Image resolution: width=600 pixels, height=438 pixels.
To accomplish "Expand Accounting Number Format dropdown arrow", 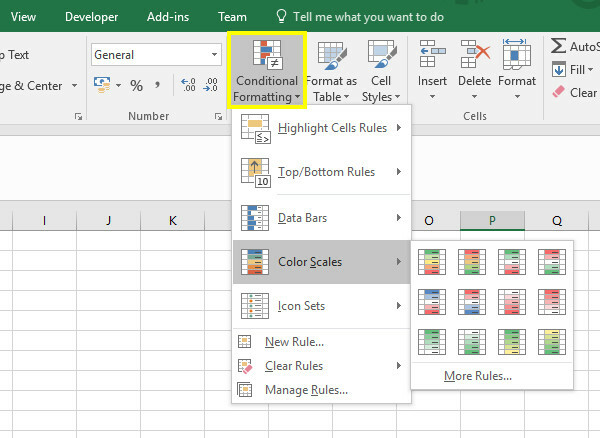I will point(119,85).
